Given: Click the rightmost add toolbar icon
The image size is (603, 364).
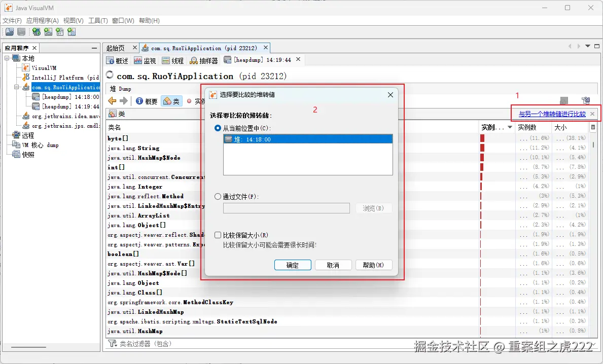Looking at the screenshot, I should click(x=72, y=32).
